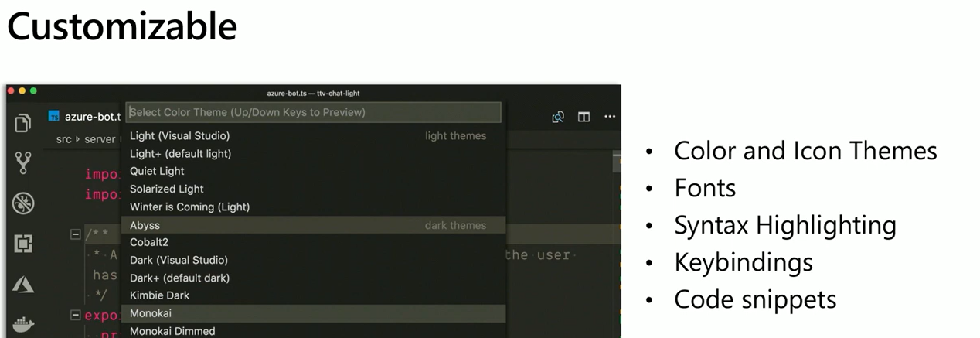This screenshot has width=980, height=338.
Task: Click the server breadcrumb segment
Action: coord(99,139)
